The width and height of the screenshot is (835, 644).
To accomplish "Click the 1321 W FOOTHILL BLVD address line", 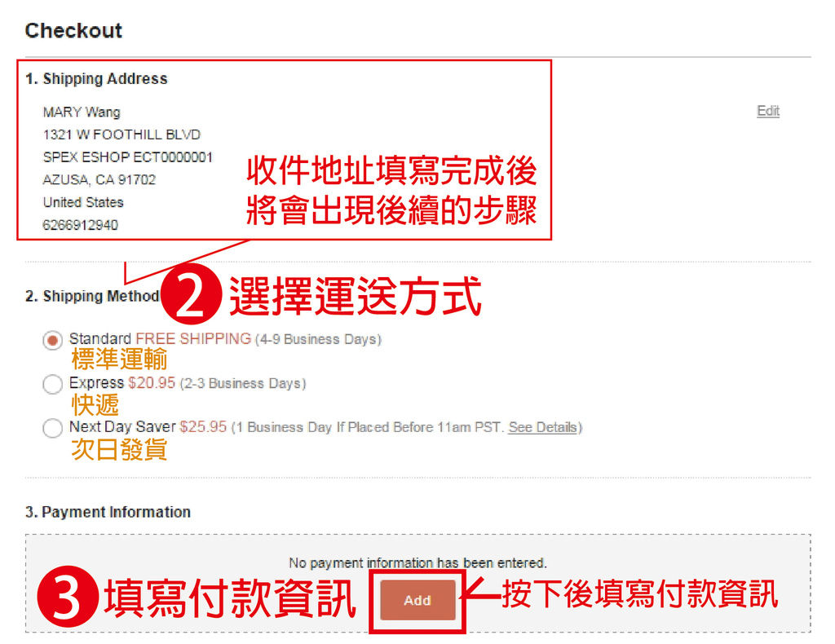I will (121, 135).
